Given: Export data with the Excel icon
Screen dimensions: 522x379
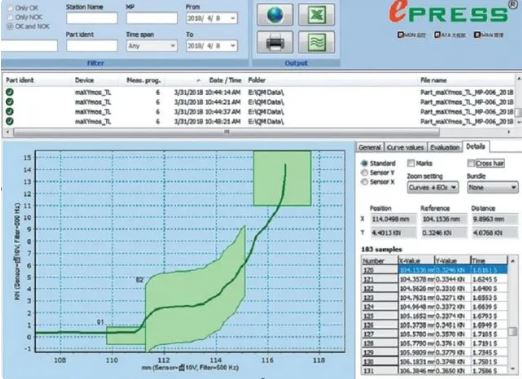Looking at the screenshot, I should [316, 15].
